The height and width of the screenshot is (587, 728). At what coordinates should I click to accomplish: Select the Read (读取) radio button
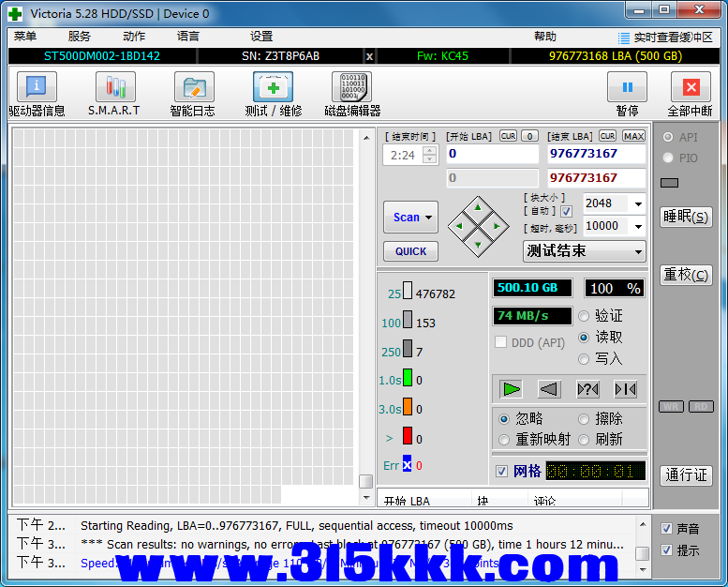pyautogui.click(x=584, y=338)
